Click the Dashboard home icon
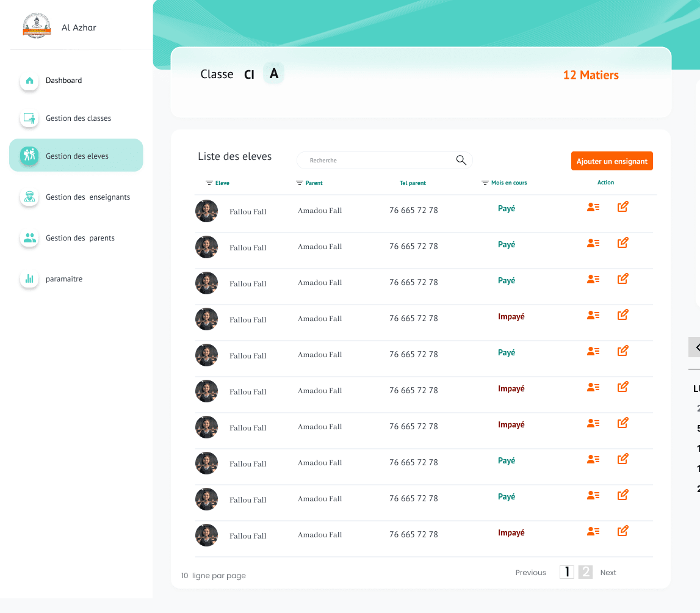This screenshot has height=613, width=700. (29, 81)
